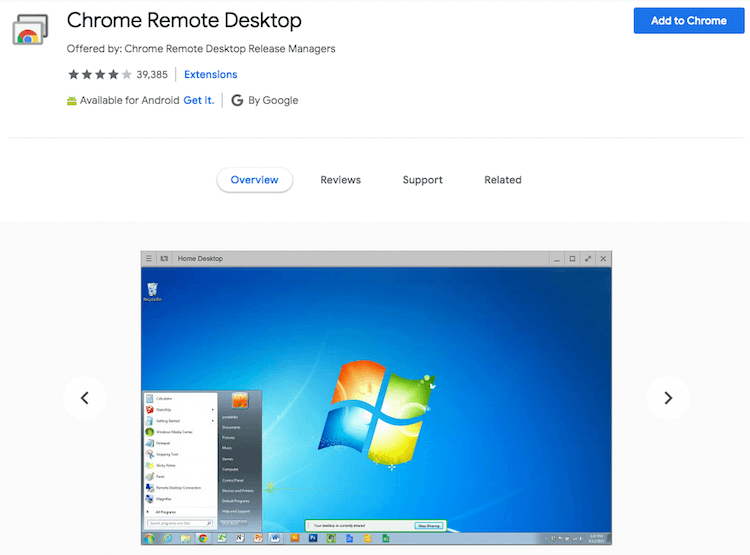
Task: Click Sticky Notes in preview Start menu
Action: (x=180, y=466)
